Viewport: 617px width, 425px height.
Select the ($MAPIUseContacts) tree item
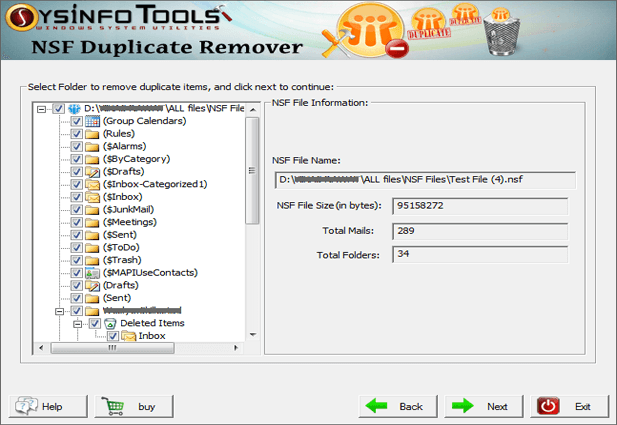coord(150,273)
